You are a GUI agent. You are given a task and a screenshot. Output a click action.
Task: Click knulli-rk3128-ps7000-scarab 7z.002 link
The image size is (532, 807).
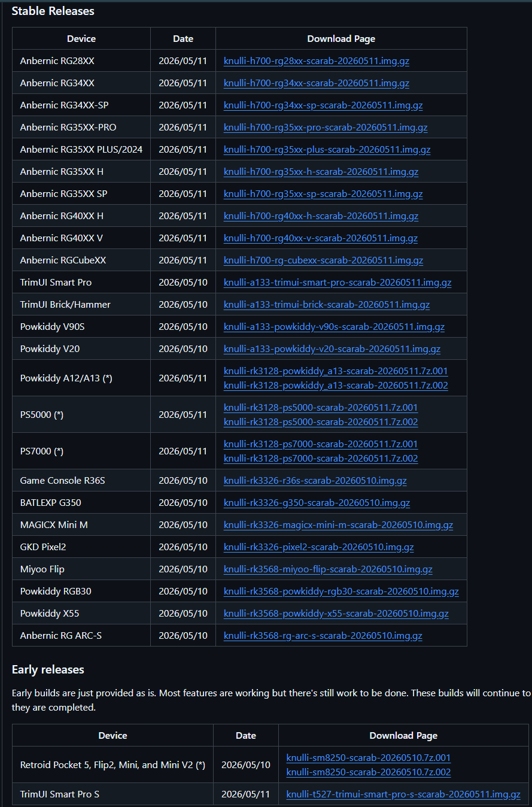321,458
